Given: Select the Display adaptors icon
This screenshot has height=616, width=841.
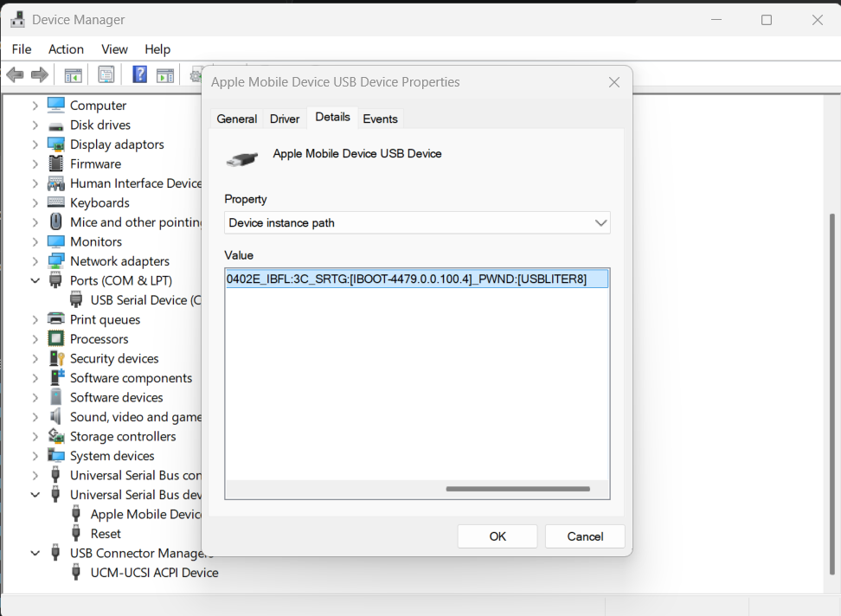Looking at the screenshot, I should (x=55, y=144).
